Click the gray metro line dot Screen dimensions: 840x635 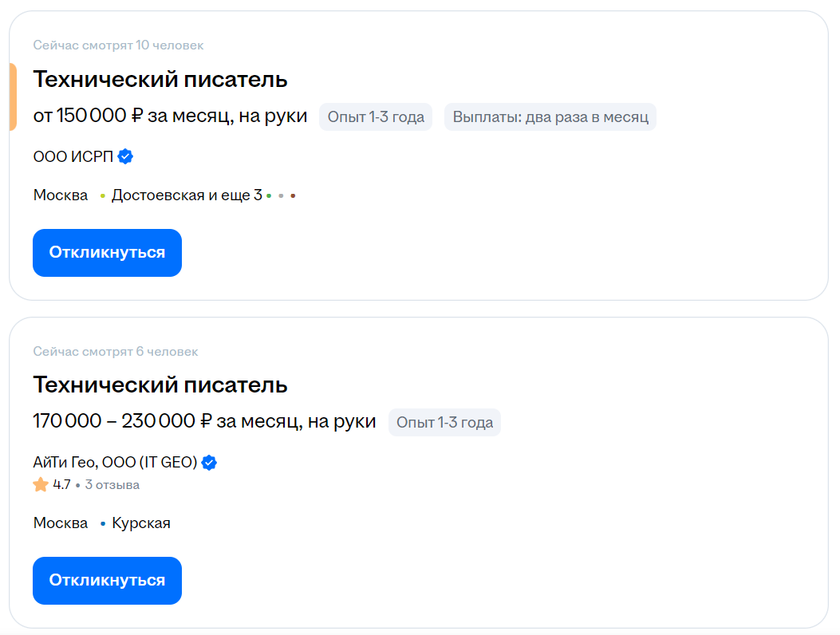(282, 195)
